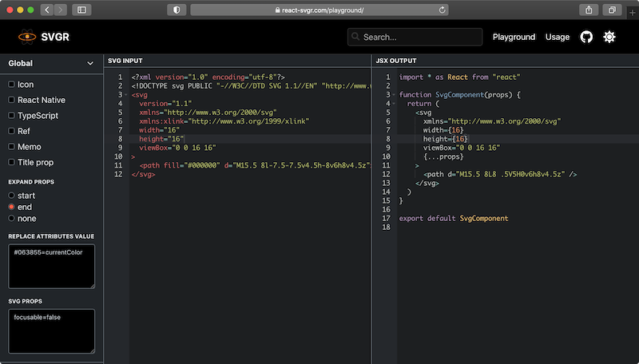Edit the Replace Attributes Value textarea
Image resolution: width=639 pixels, height=364 pixels.
click(51, 267)
